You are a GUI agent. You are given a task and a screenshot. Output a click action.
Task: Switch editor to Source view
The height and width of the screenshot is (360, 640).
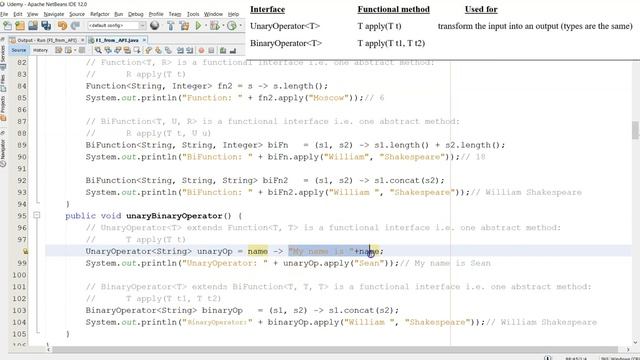click(19, 50)
